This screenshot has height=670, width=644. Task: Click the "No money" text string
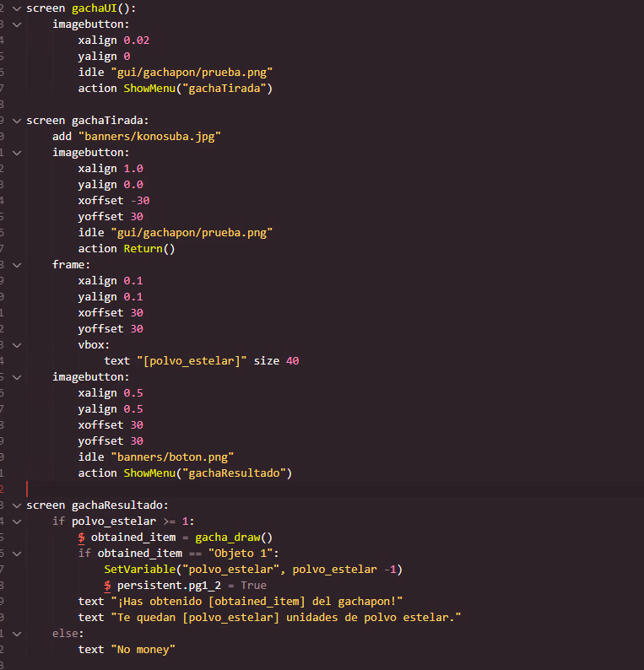point(143,649)
